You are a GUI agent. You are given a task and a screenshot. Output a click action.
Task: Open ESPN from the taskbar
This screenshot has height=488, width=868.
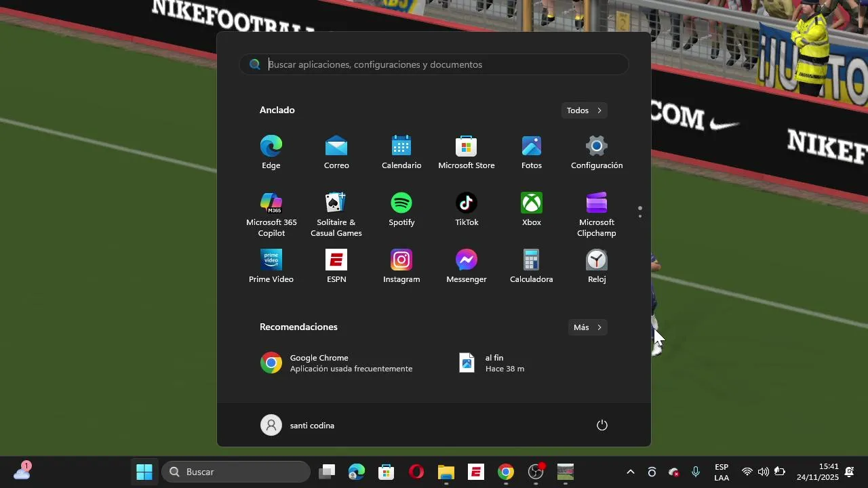476,472
